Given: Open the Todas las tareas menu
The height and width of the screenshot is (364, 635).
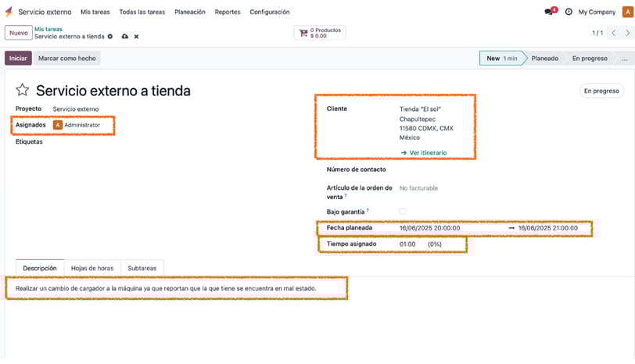Looking at the screenshot, I should [x=142, y=12].
